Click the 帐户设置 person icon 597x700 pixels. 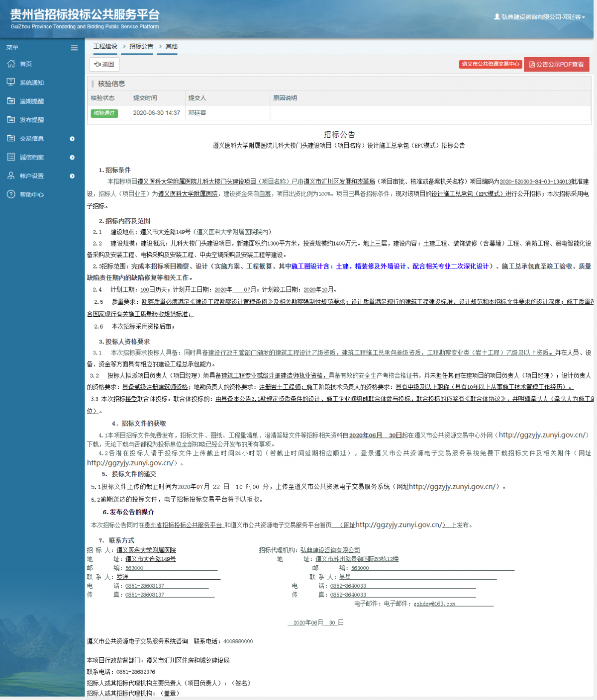click(x=11, y=175)
